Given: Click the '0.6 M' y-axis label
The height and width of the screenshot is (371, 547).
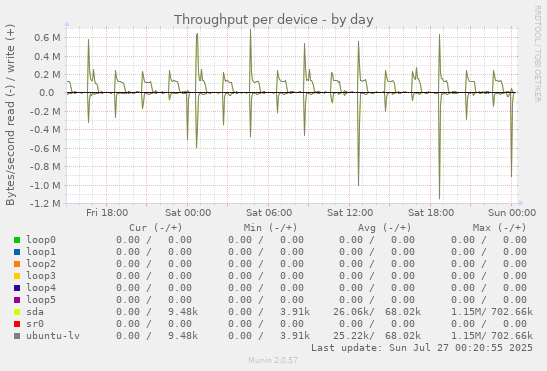Looking at the screenshot, I should click(x=47, y=38).
